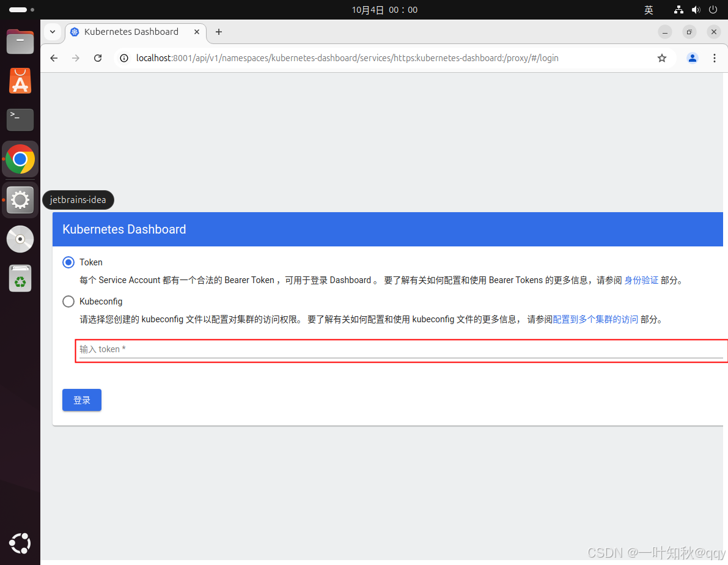The image size is (728, 565).
Task: Minimize the Chrome window
Action: point(665,32)
